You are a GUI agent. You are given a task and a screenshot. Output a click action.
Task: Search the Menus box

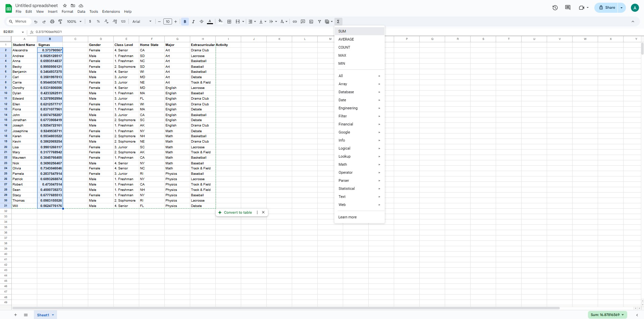coord(18,21)
